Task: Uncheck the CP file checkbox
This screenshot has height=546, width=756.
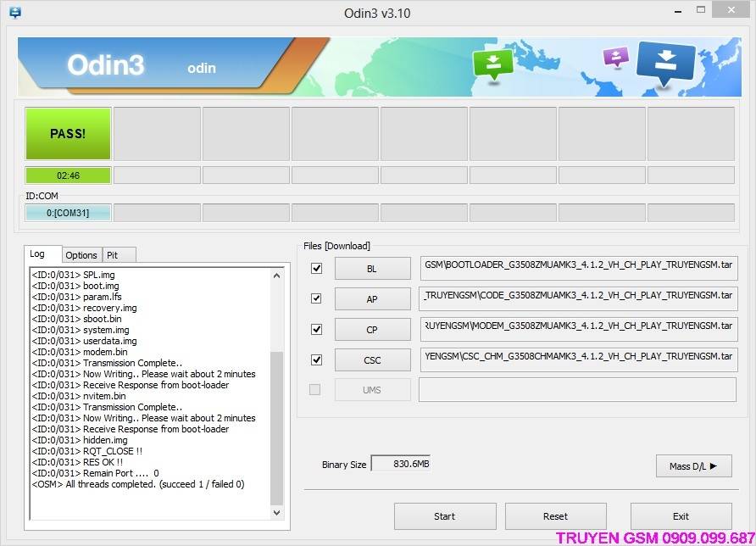Action: point(316,330)
